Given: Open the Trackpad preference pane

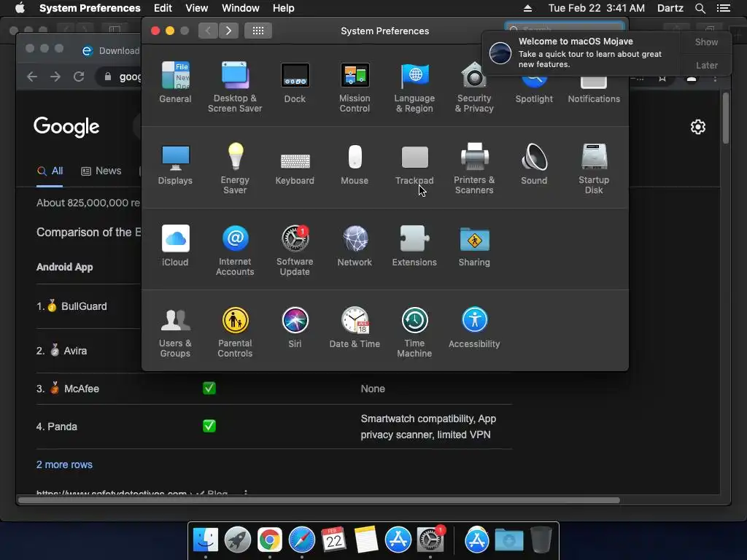Looking at the screenshot, I should 414,164.
